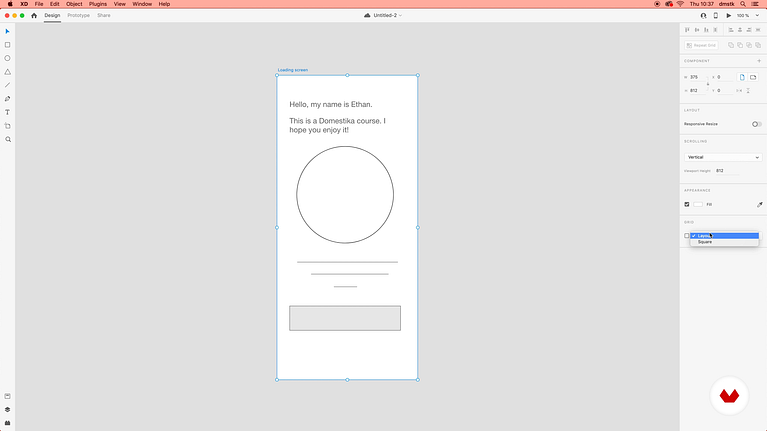This screenshot has height=431, width=767.
Task: Open the View menu
Action: (119, 4)
